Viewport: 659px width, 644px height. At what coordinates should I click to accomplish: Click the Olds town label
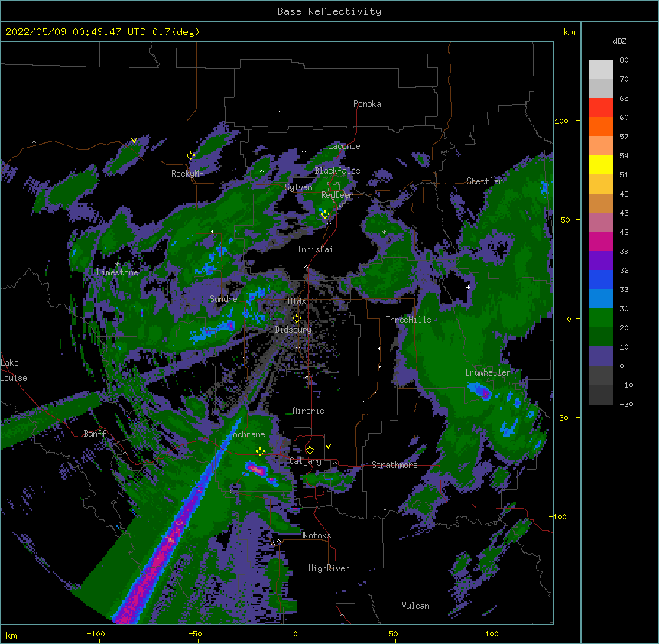click(x=297, y=301)
